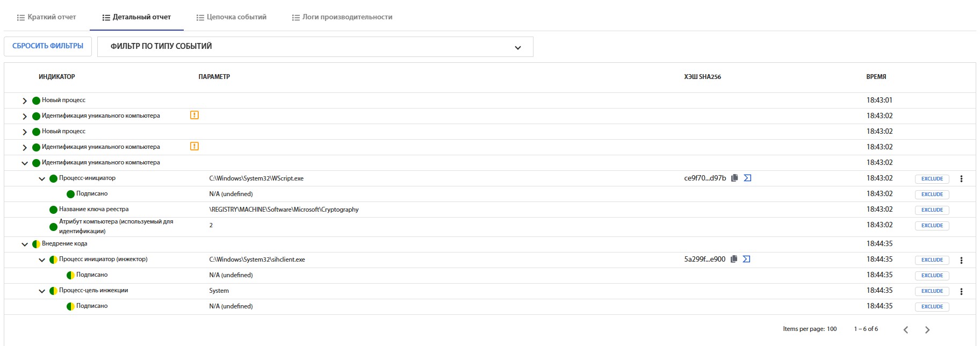Expand the first Новый процесс row

pos(25,100)
